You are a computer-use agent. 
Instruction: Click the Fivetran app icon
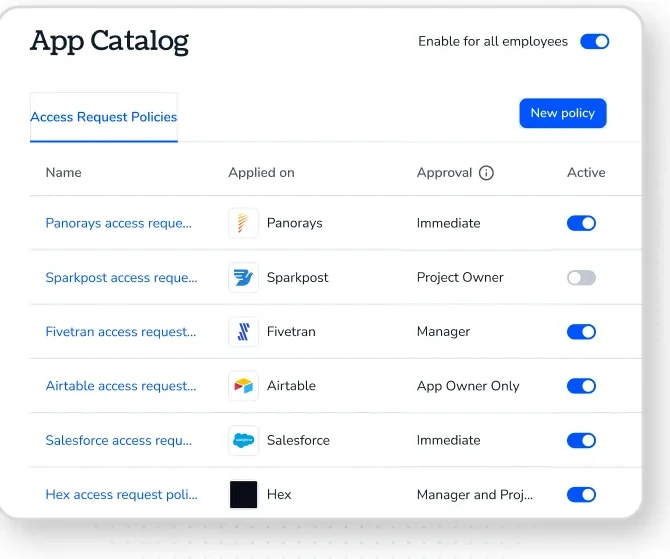(243, 332)
